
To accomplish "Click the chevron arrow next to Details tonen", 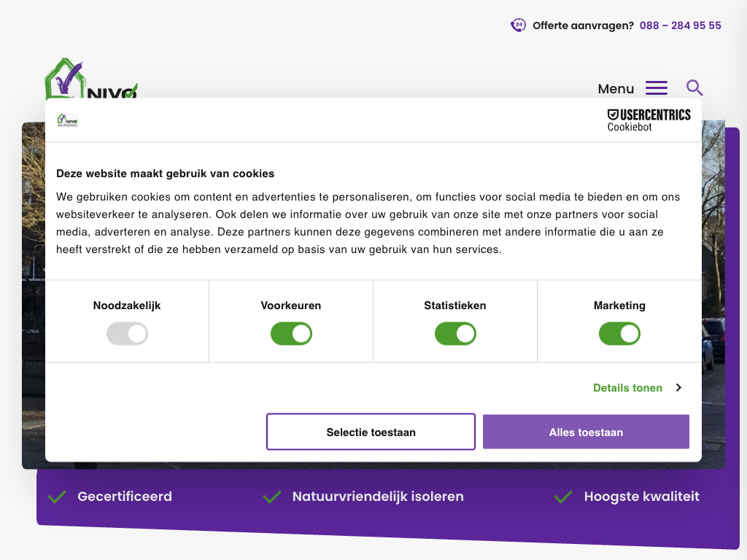I will [x=678, y=388].
